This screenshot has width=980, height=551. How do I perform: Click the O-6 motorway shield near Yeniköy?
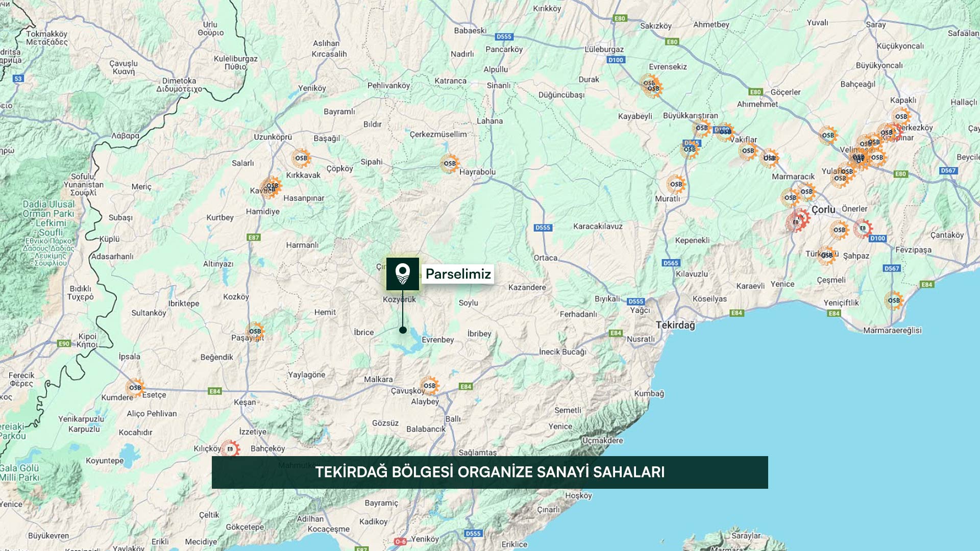[400, 542]
